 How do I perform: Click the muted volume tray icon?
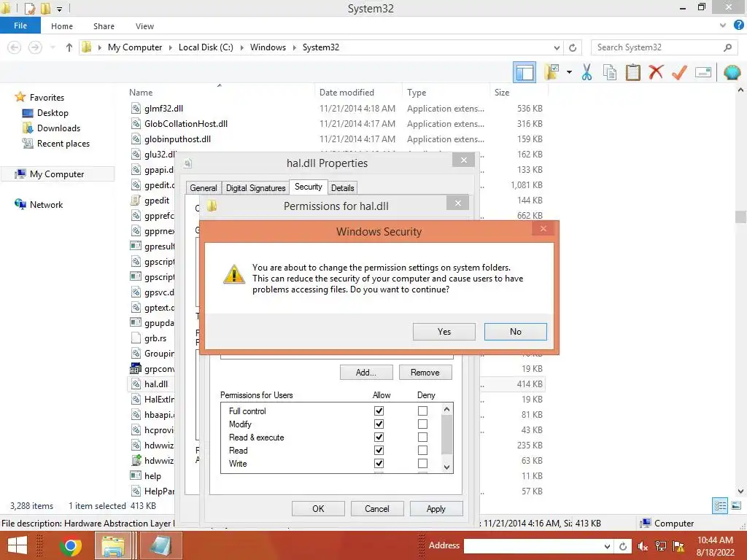643,547
